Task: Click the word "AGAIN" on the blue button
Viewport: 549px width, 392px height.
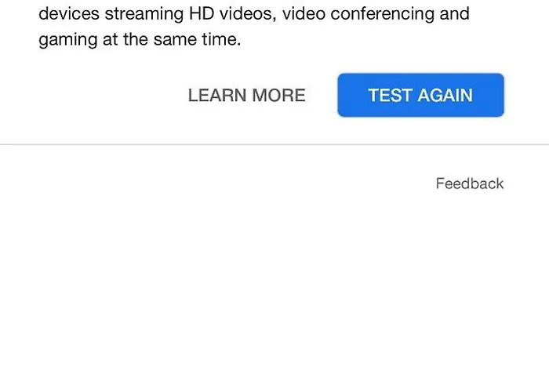Action: click(444, 96)
